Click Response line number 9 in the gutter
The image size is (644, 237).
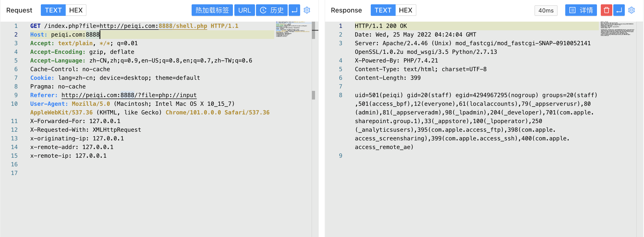click(340, 156)
